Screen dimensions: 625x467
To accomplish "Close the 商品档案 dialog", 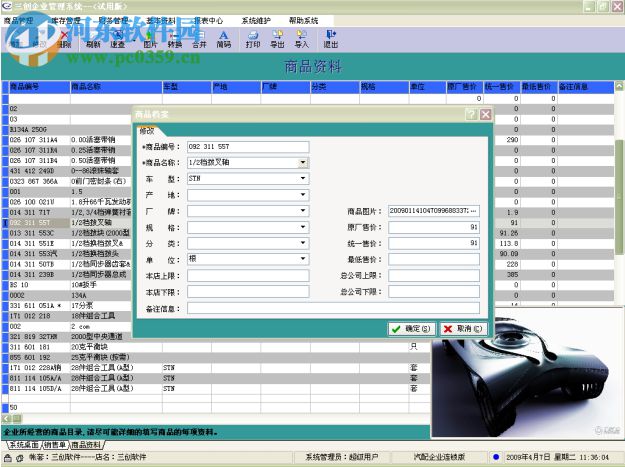I will 485,115.
